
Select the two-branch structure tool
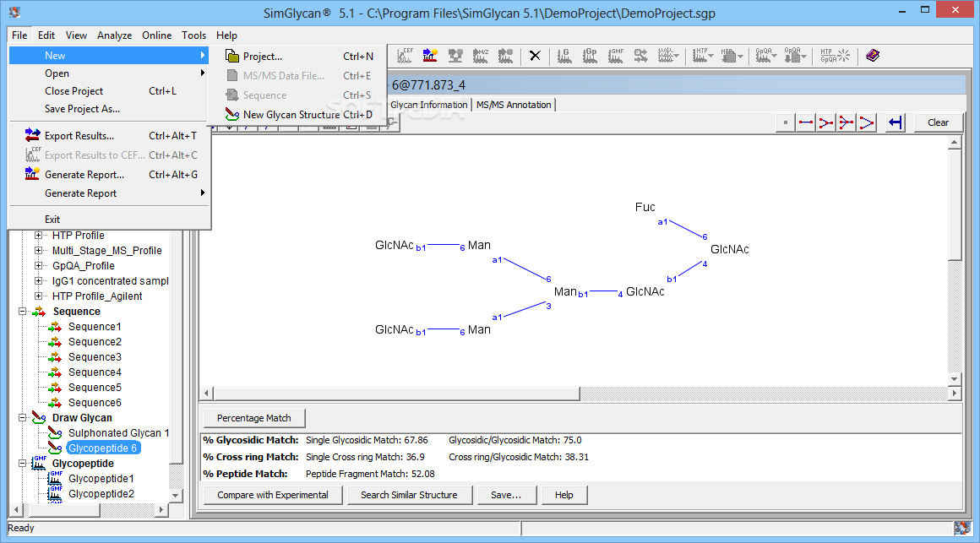pyautogui.click(x=825, y=122)
